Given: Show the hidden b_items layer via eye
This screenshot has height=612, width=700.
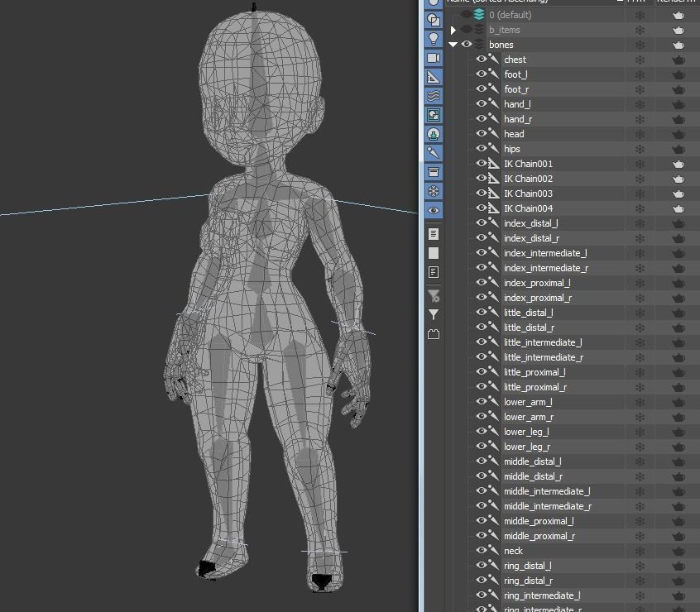Looking at the screenshot, I should [467, 29].
